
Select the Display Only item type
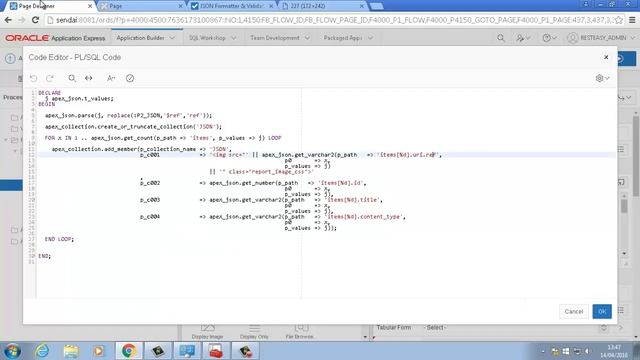tap(254, 331)
